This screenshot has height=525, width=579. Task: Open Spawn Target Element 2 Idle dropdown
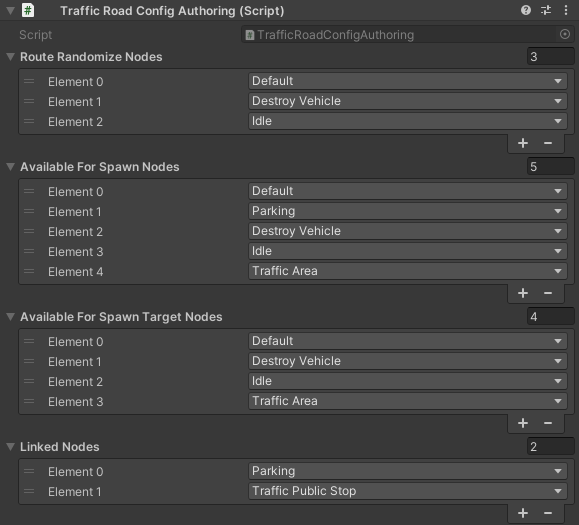(408, 381)
